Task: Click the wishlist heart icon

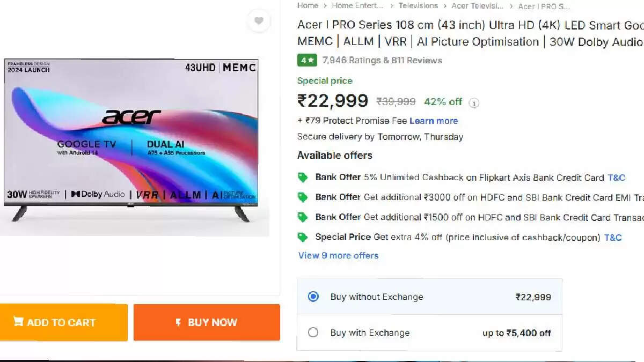Action: (259, 21)
